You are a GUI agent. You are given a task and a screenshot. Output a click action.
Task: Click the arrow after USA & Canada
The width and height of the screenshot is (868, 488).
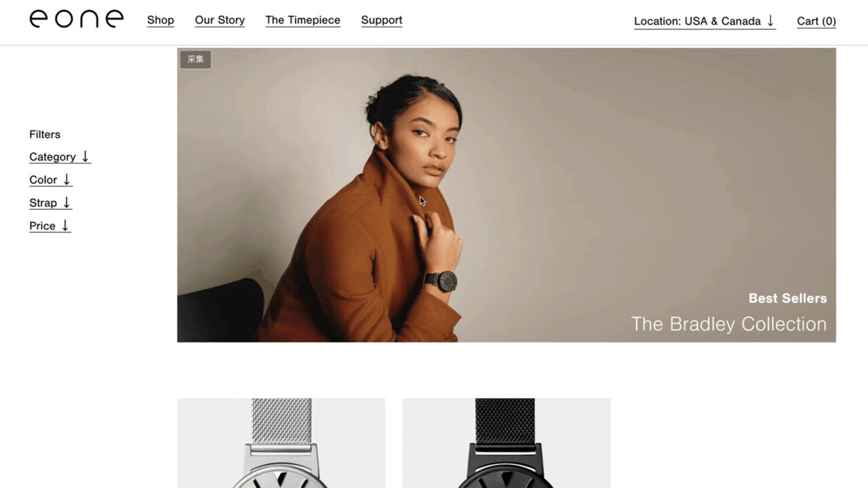click(x=770, y=21)
